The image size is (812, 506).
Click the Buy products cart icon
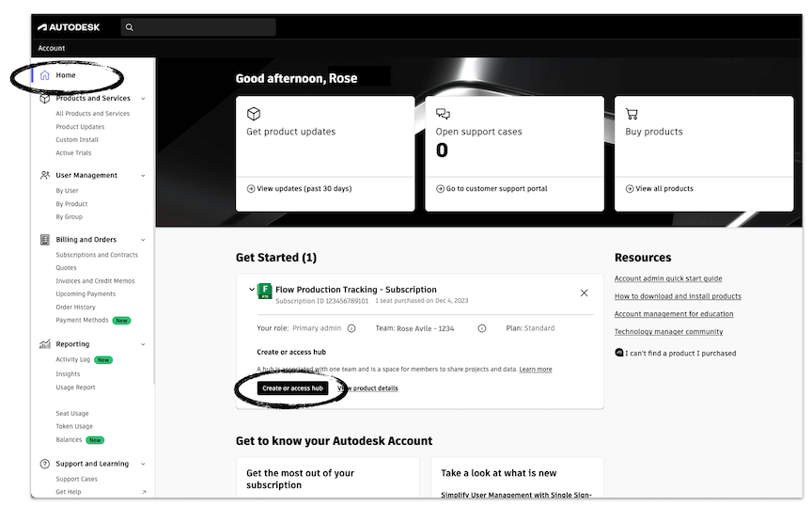[632, 114]
